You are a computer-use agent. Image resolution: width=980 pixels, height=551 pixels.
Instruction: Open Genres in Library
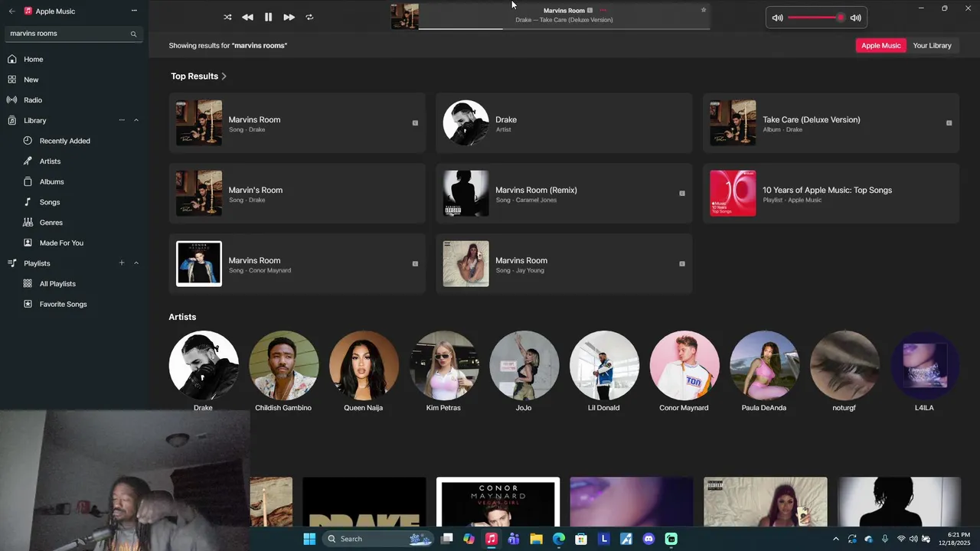51,223
